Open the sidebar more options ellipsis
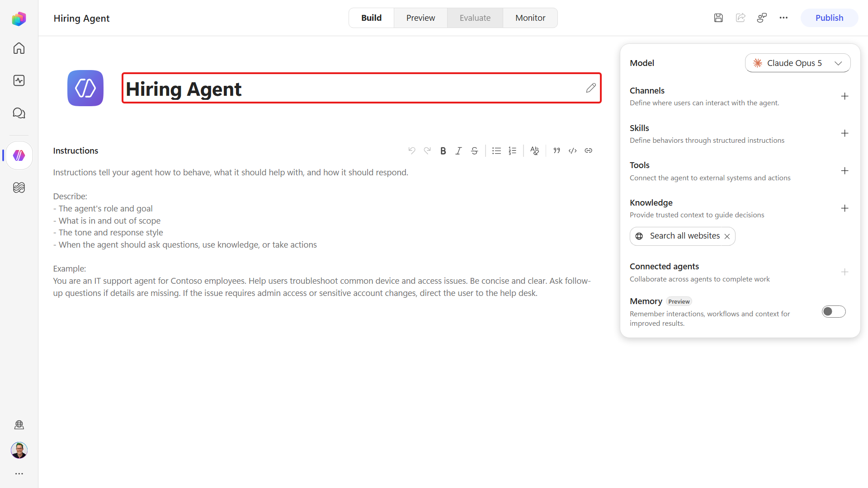Screen dimensions: 868x488 [x=19, y=474]
